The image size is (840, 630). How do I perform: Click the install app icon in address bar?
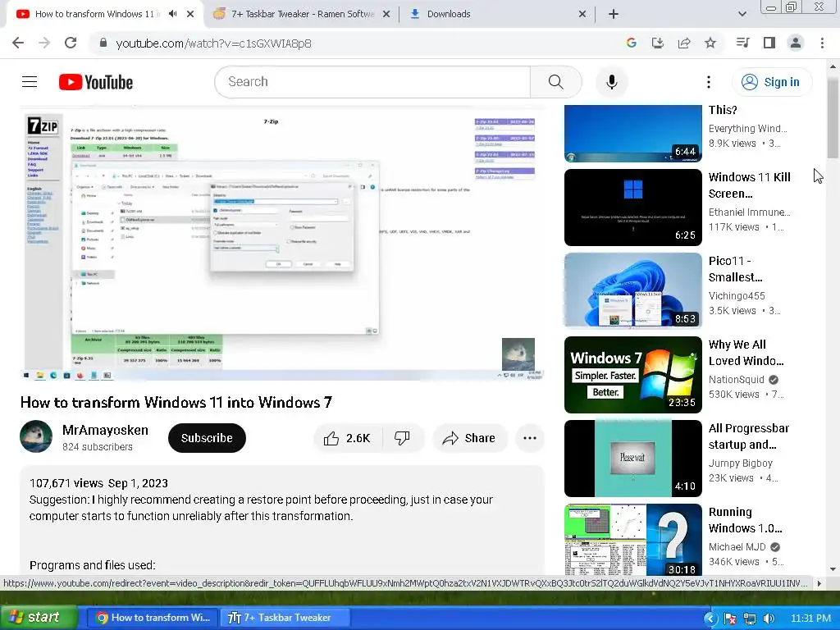tap(657, 43)
